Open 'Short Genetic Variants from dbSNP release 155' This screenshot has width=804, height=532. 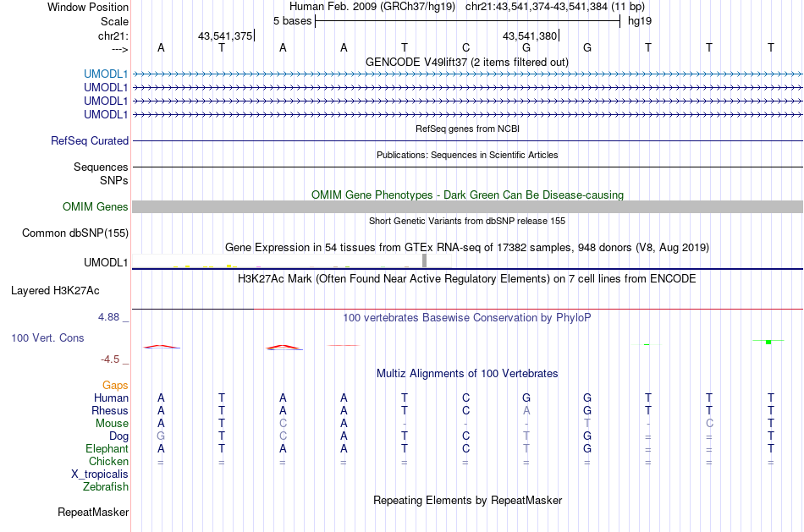click(467, 221)
